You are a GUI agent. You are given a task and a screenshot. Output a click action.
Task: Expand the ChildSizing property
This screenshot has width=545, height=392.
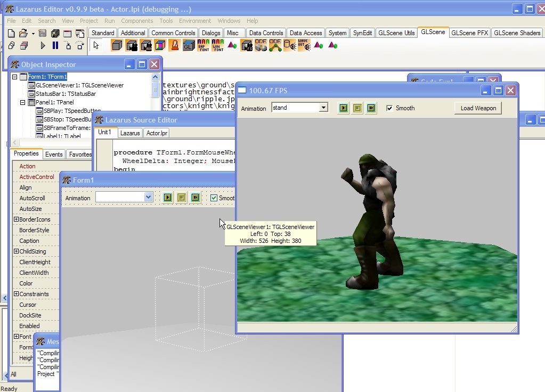coord(16,251)
